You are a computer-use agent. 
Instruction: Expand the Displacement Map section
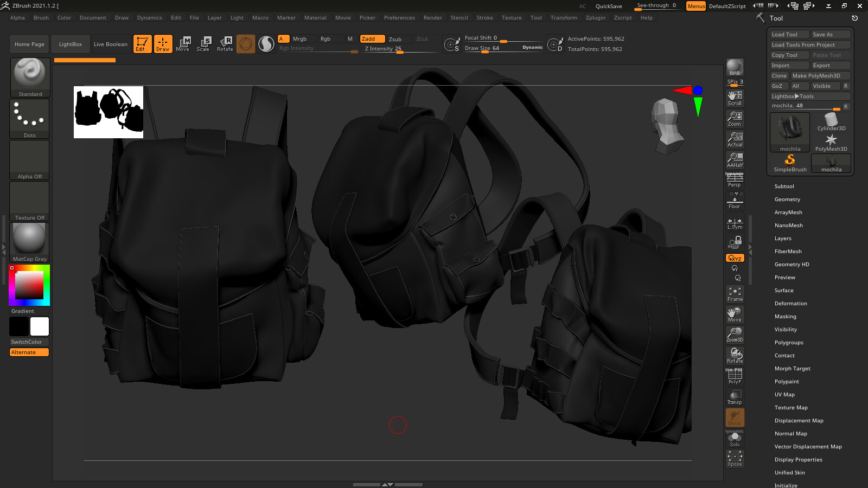click(x=799, y=420)
